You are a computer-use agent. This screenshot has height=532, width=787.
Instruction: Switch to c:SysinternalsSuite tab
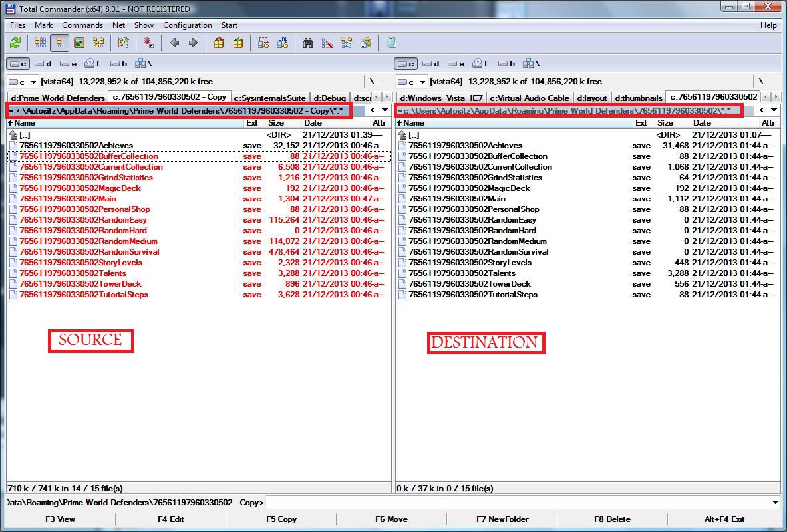tap(270, 98)
